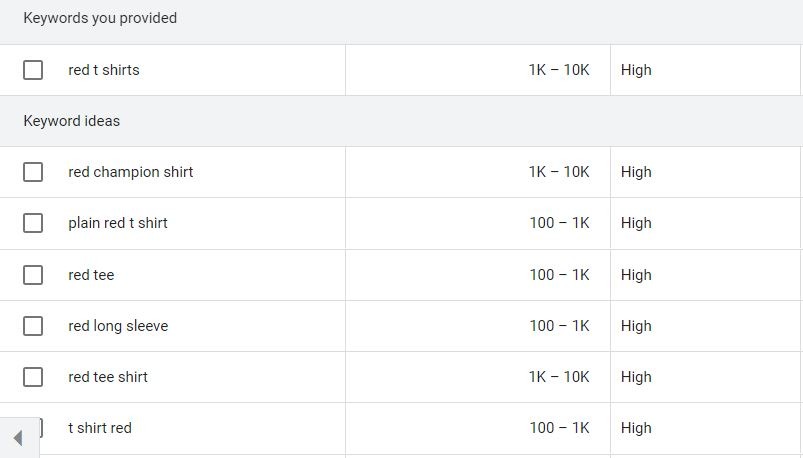Mark the 'red long sleeve' checkbox
This screenshot has height=458, width=803.
[x=33, y=326]
